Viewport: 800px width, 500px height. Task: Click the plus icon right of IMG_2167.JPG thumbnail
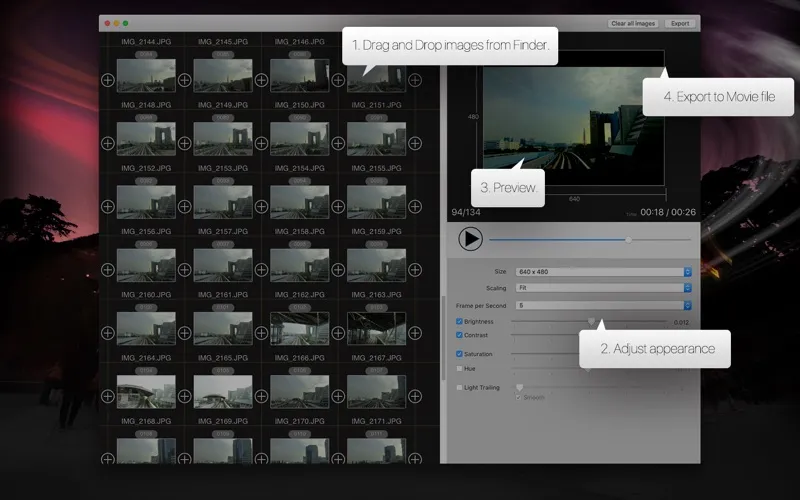415,396
